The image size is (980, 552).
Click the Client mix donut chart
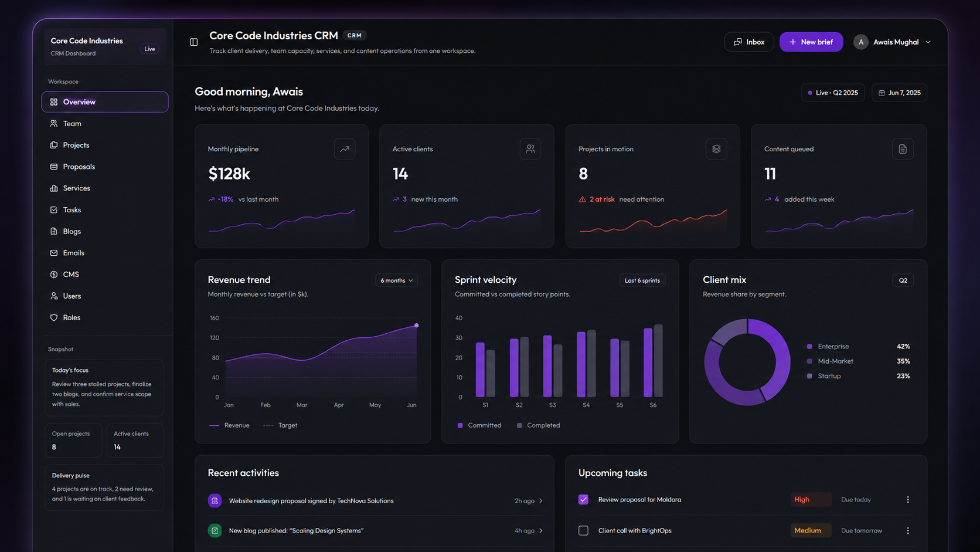pos(747,362)
